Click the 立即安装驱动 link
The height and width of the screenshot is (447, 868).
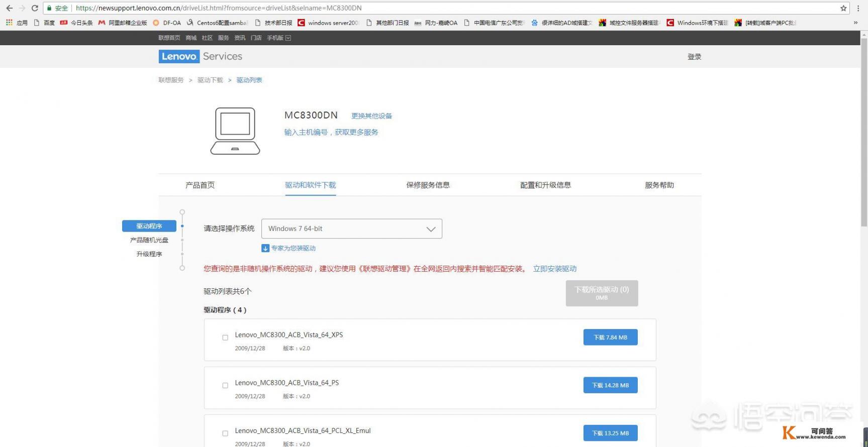pos(555,269)
